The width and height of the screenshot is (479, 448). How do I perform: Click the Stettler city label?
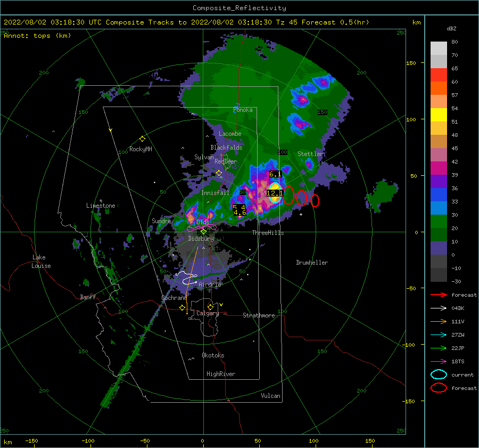click(310, 154)
